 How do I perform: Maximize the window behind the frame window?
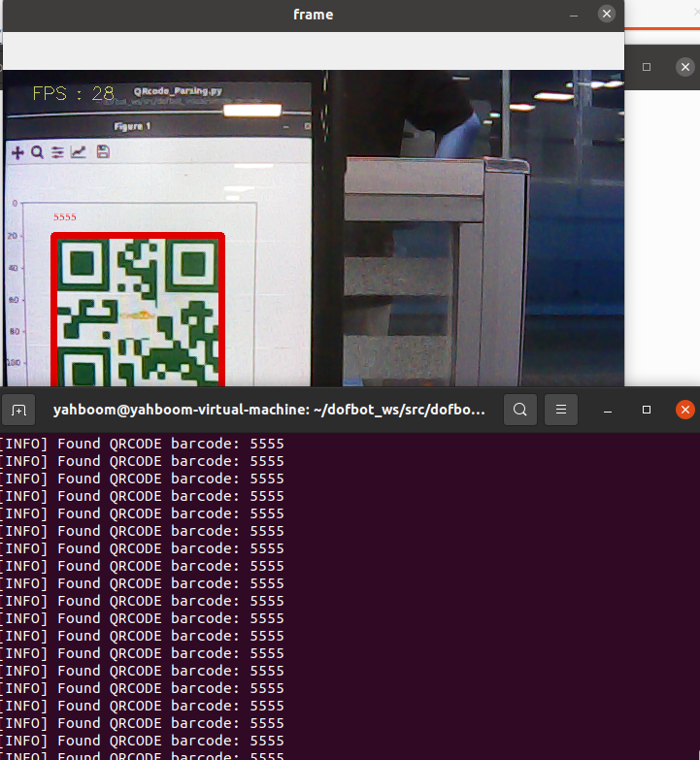pos(647,67)
